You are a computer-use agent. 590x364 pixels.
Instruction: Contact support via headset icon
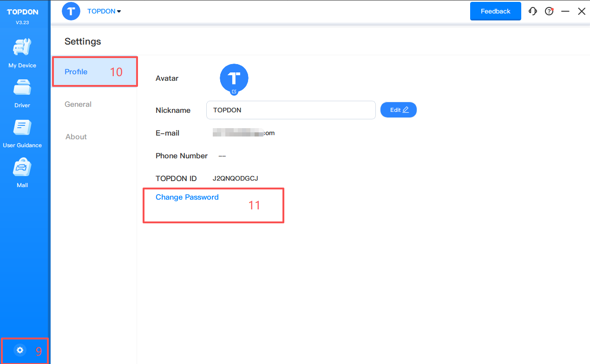tap(533, 11)
